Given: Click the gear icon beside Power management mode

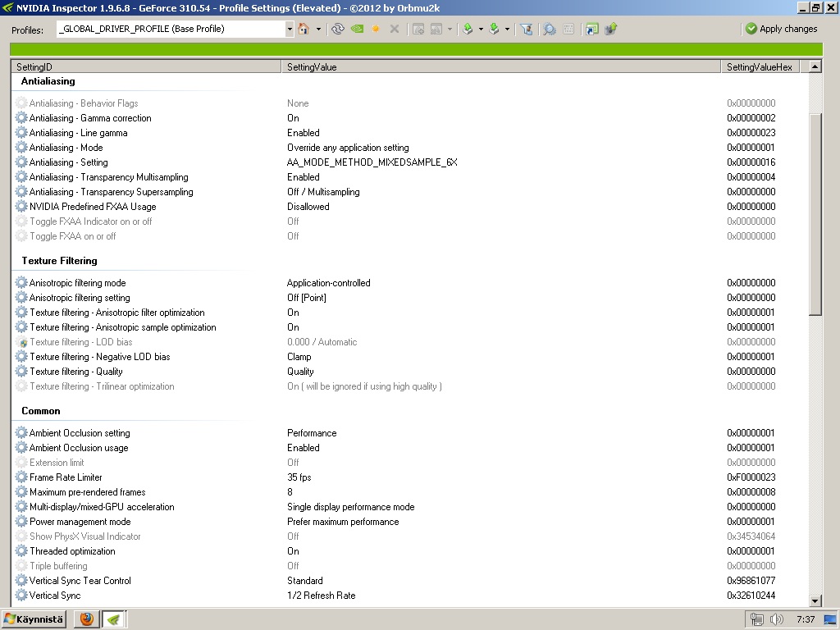Looking at the screenshot, I should click(x=21, y=522).
